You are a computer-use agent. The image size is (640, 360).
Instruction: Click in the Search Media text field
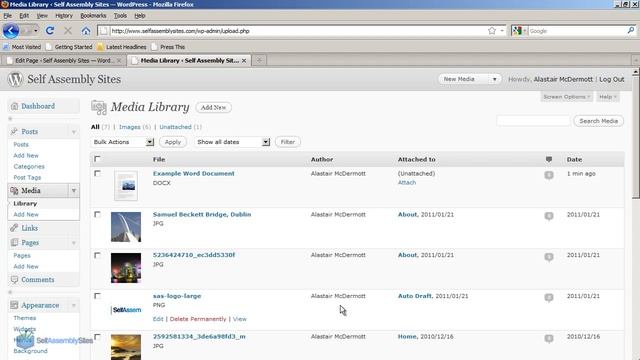click(533, 121)
